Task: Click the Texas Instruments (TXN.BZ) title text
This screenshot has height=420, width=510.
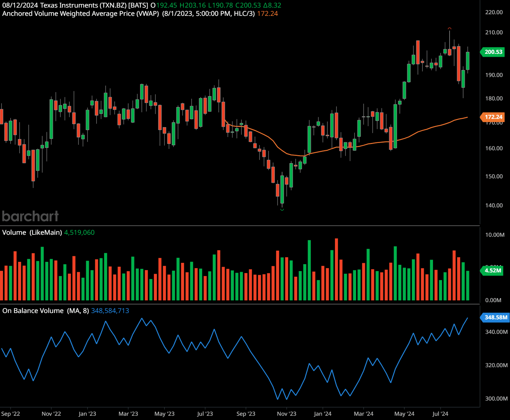Action: pyautogui.click(x=83, y=5)
